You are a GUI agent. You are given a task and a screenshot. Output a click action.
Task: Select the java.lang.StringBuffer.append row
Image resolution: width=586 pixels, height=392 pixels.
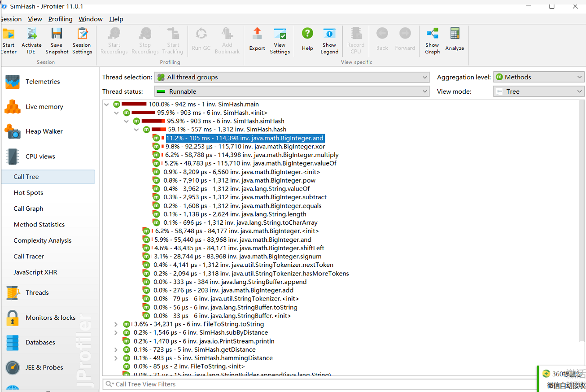tap(230, 282)
